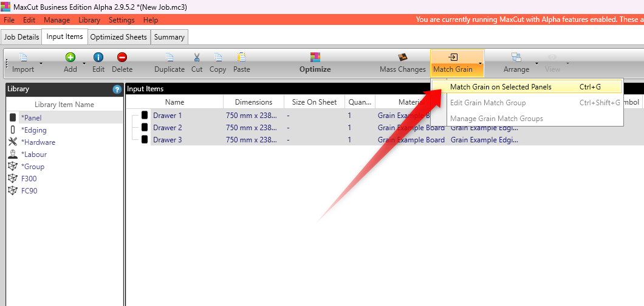Viewport: 644px width, 306px height.
Task: Open the Edit menu
Action: tap(29, 19)
